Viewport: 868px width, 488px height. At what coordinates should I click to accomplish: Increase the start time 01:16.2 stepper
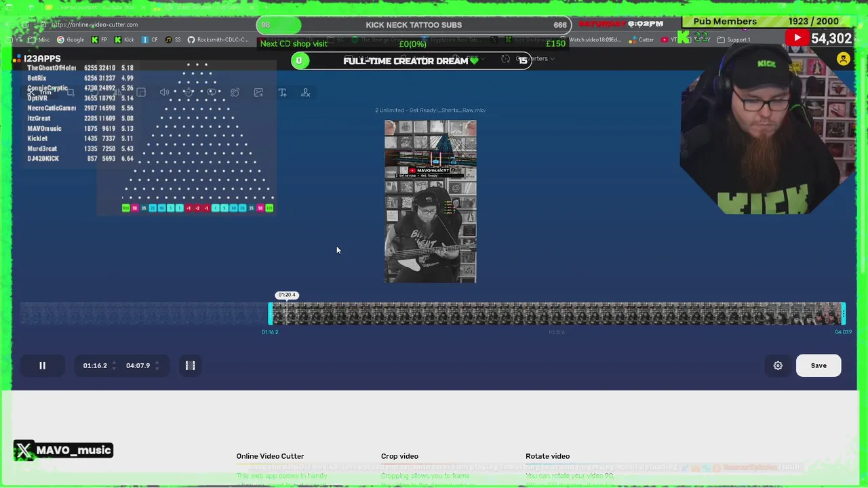click(x=113, y=363)
